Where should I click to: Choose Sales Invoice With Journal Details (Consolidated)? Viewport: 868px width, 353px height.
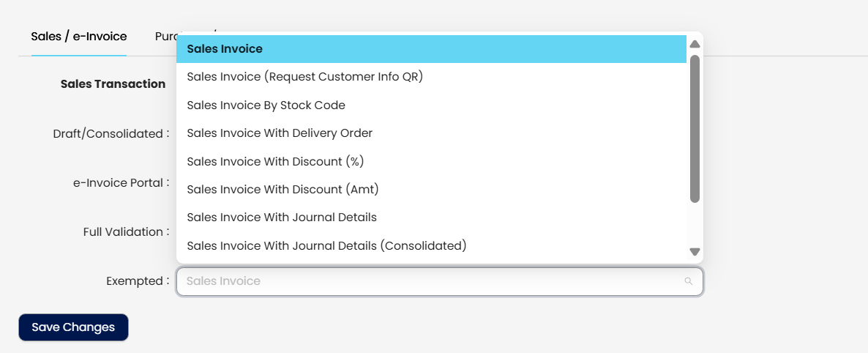[x=326, y=246]
